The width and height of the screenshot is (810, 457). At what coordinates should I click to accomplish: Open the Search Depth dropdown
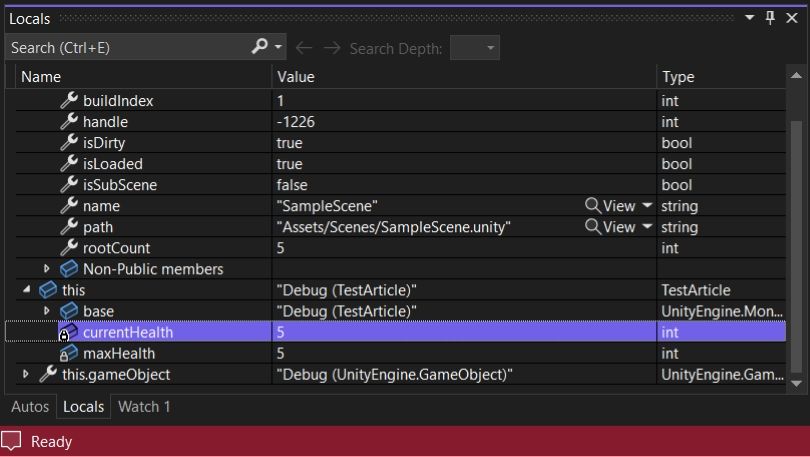[475, 48]
